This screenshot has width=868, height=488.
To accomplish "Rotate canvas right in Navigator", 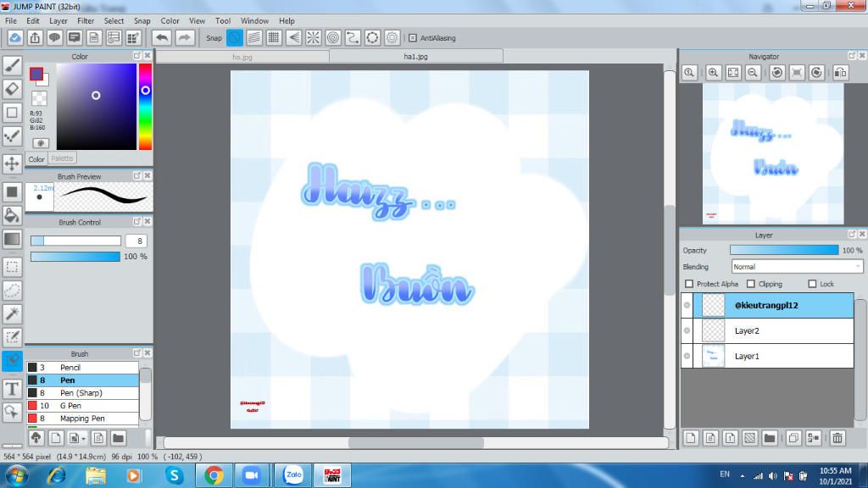I will click(x=816, y=73).
